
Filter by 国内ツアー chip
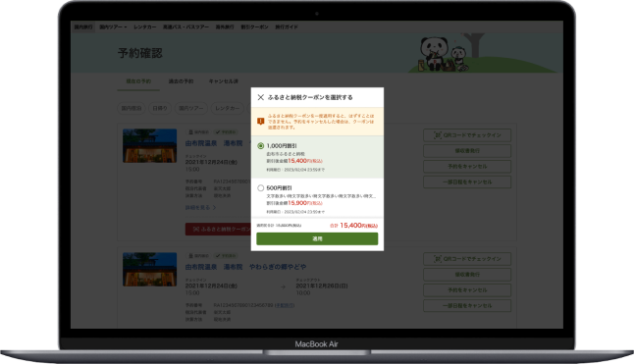tap(191, 108)
